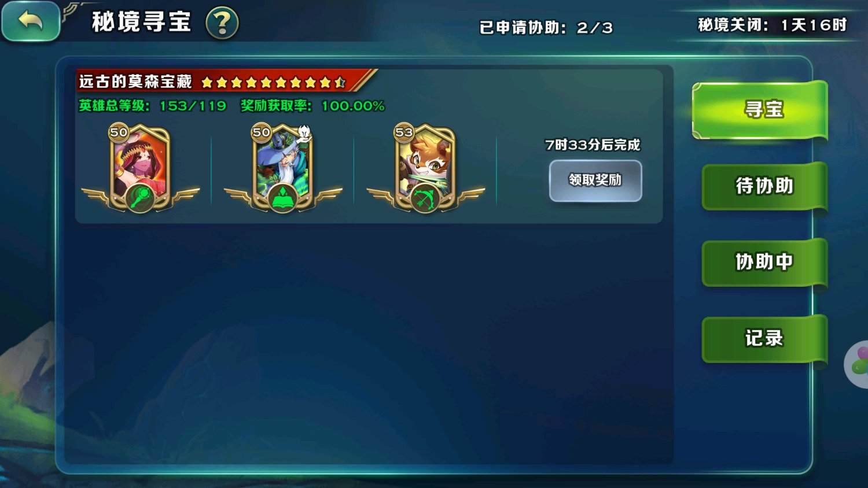Click the green staff class icon
The image size is (868, 488).
pos(140,198)
